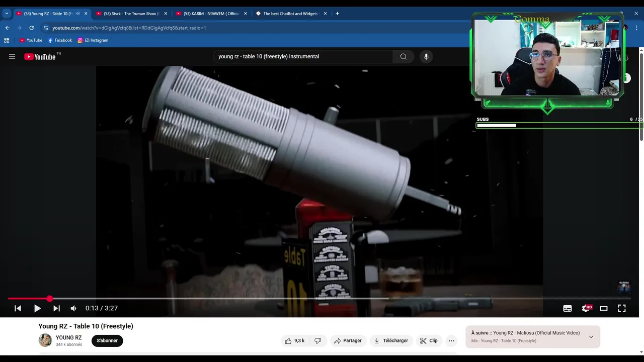Open the Facebook bookmark
The height and width of the screenshot is (362, 644).
pos(60,40)
